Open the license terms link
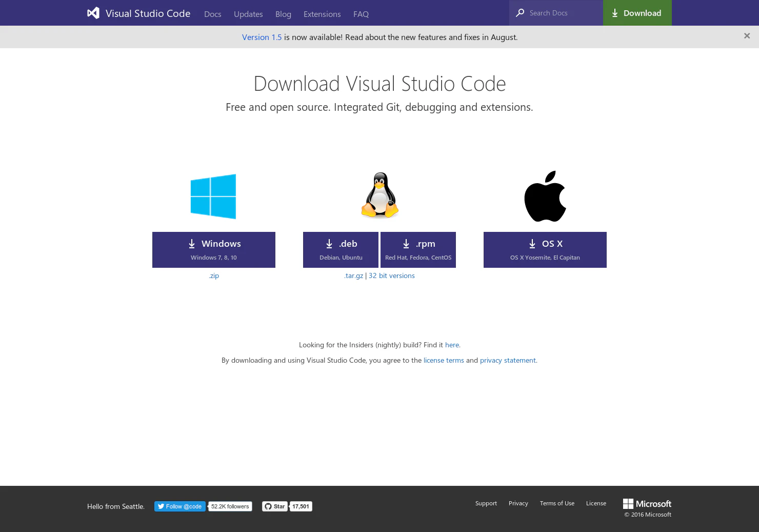This screenshot has width=759, height=532. point(444,360)
